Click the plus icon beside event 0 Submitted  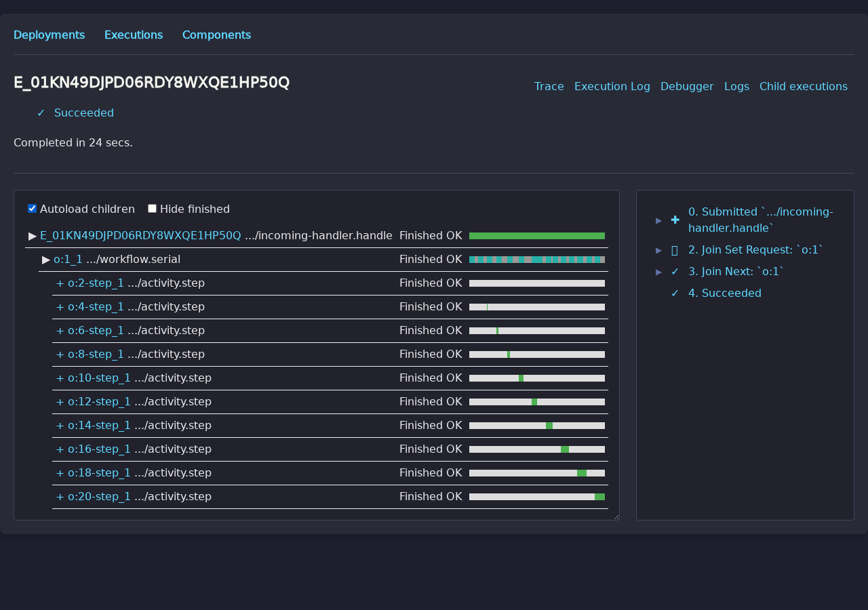click(675, 220)
